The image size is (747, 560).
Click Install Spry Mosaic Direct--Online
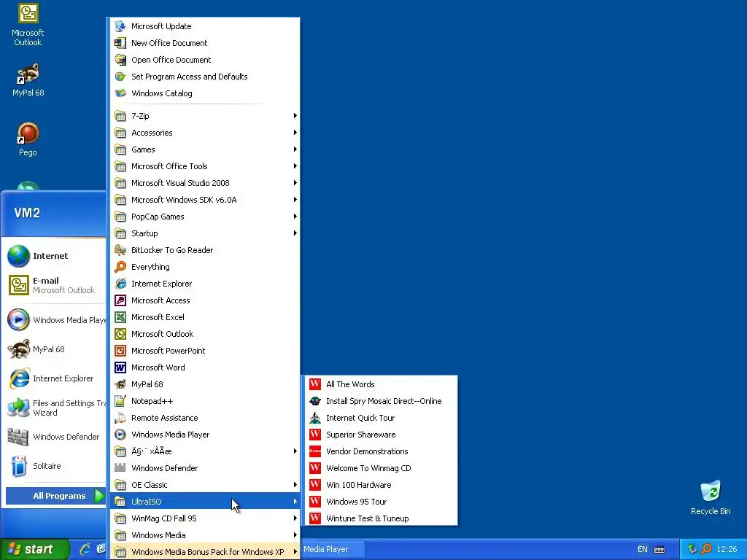[x=380, y=401]
